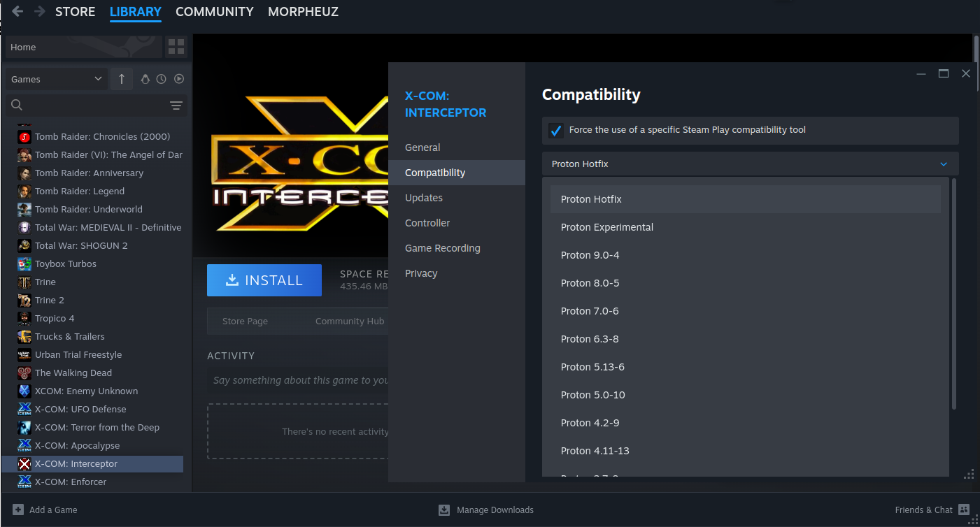Screen dimensions: 980x527
Task: Open the STORE tab
Action: tap(75, 12)
